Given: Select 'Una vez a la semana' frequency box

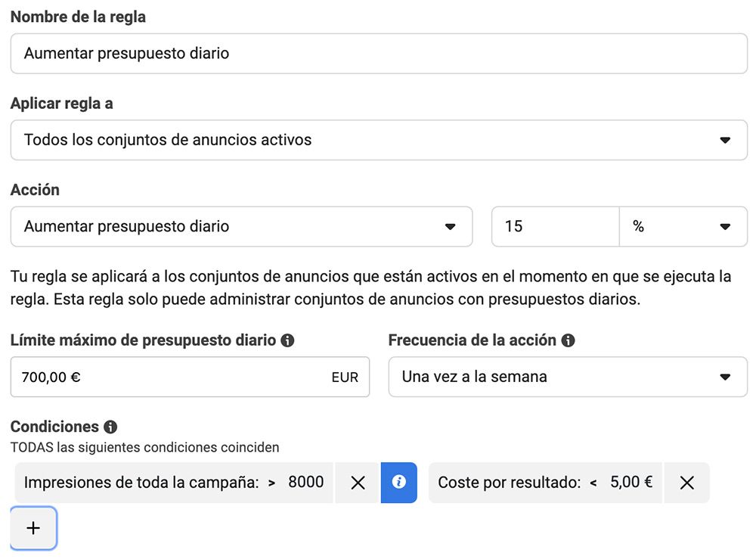Looking at the screenshot, I should [567, 377].
